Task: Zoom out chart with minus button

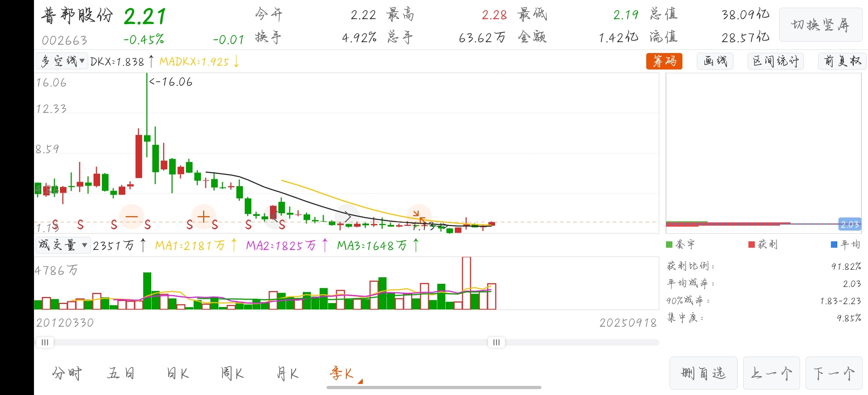Action: click(x=132, y=217)
